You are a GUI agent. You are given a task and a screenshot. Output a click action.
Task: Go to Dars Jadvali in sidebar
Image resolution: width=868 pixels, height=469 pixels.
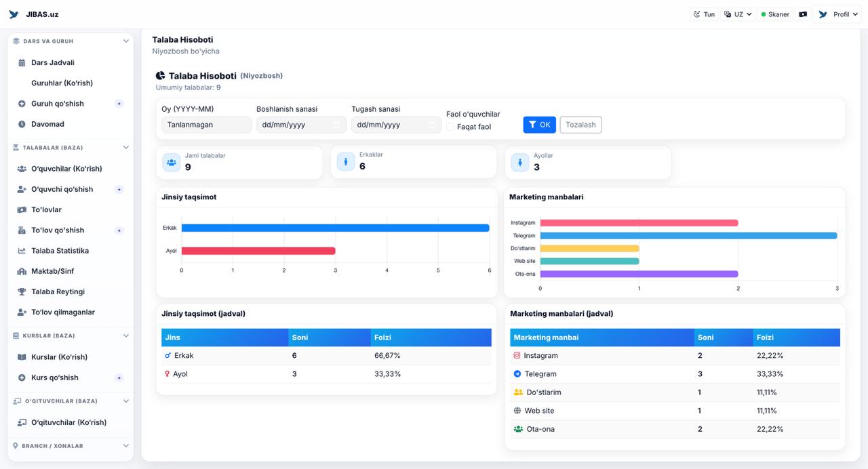click(x=52, y=62)
